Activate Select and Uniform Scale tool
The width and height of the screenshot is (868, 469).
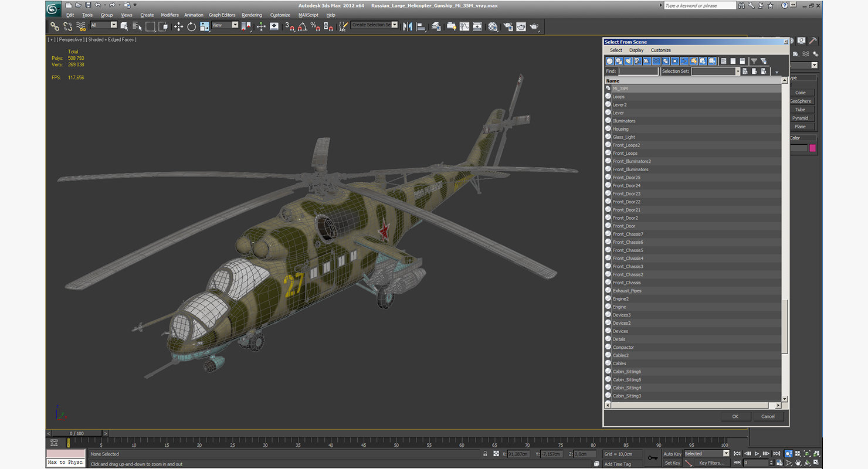[204, 26]
